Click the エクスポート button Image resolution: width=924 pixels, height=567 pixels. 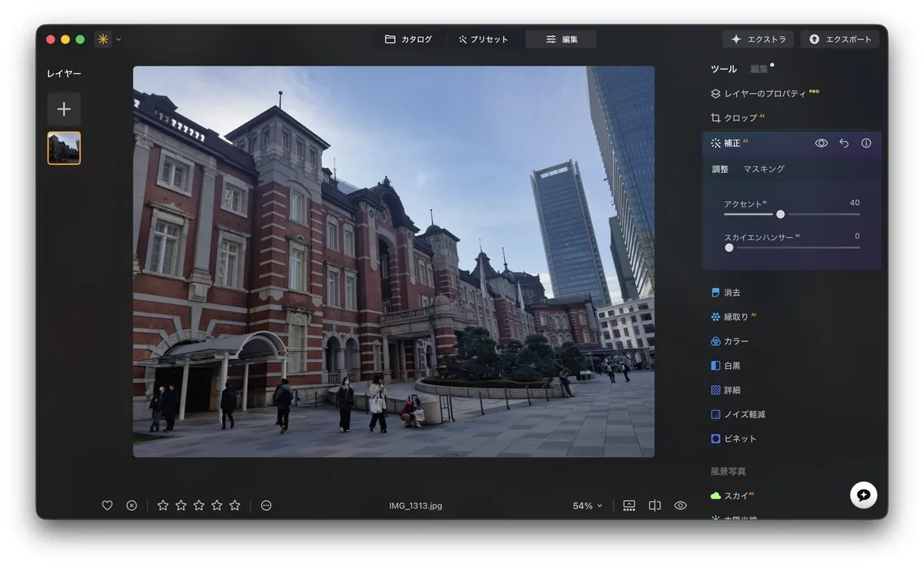(x=840, y=39)
